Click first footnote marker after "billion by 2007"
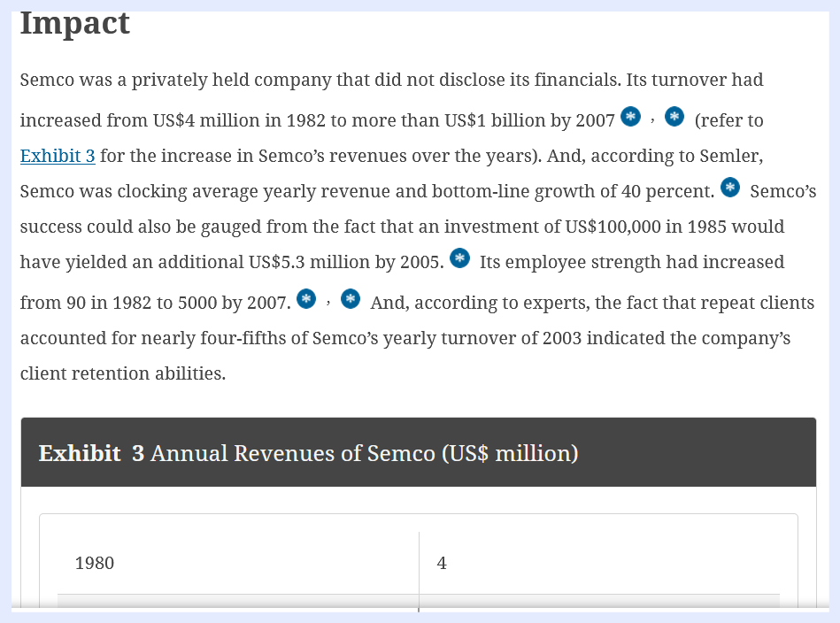This screenshot has width=840, height=623. click(630, 116)
